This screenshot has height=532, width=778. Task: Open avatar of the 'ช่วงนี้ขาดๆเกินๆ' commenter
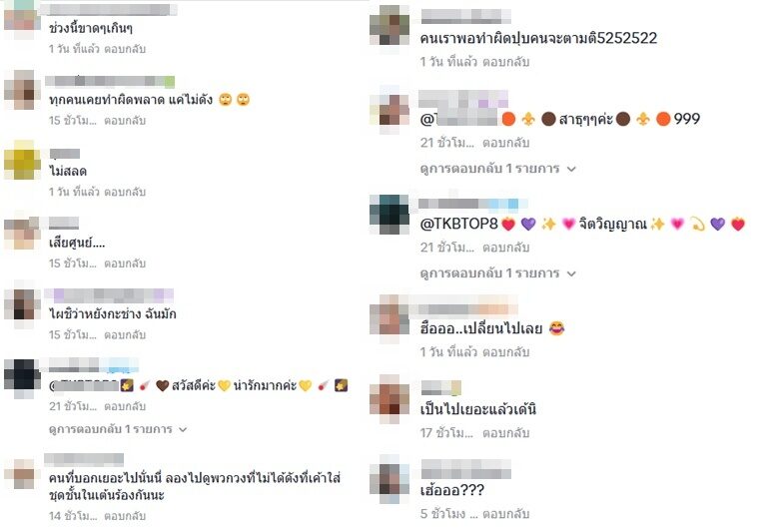(x=22, y=18)
